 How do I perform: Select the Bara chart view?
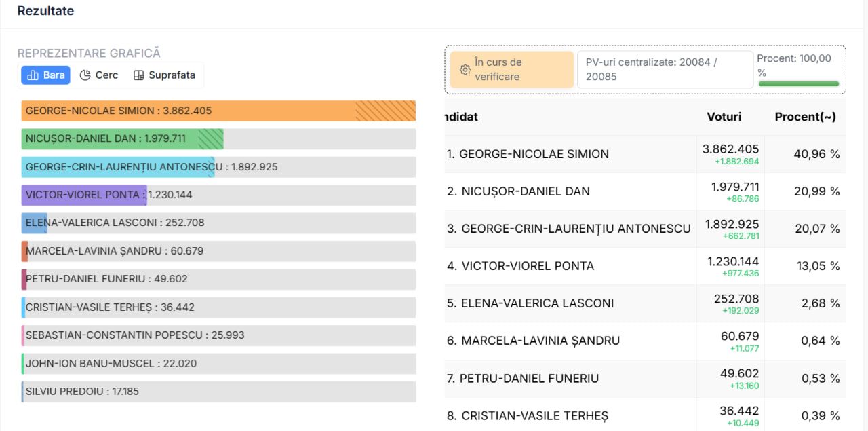click(x=45, y=75)
